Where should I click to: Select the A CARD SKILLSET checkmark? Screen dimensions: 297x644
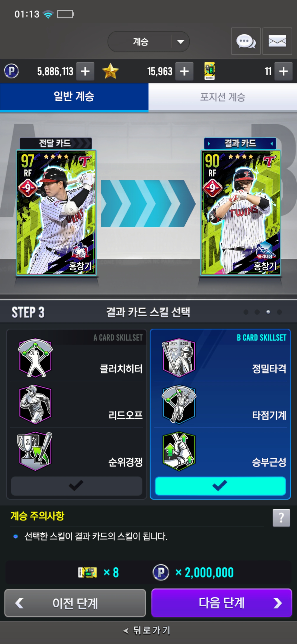[x=77, y=486]
